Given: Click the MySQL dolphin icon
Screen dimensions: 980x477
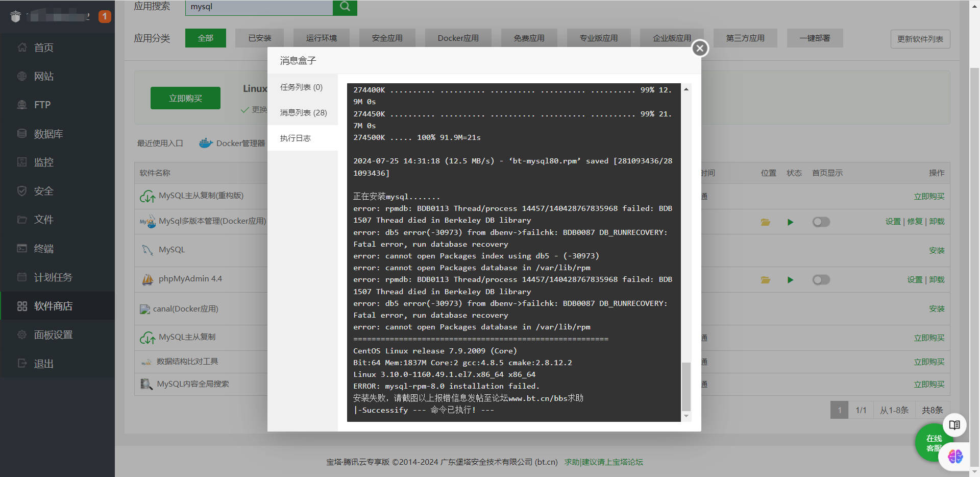Looking at the screenshot, I should pyautogui.click(x=148, y=250).
